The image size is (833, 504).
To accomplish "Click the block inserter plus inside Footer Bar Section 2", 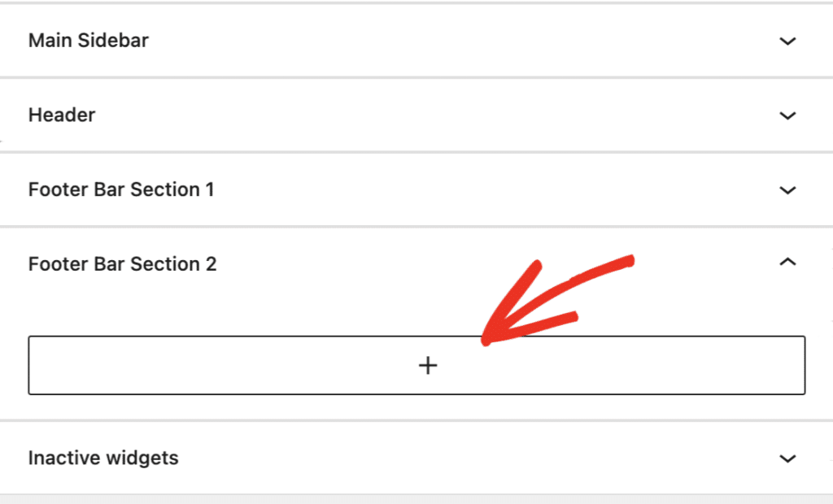I will (x=427, y=365).
